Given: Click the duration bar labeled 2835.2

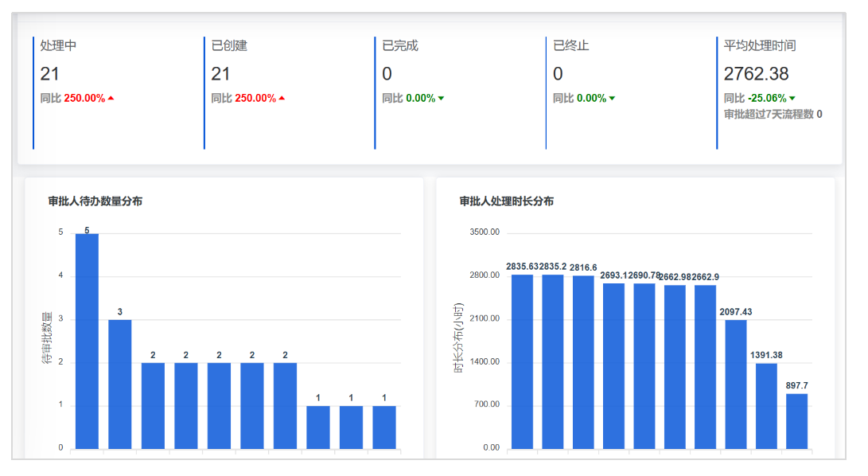Looking at the screenshot, I should pos(553,362).
